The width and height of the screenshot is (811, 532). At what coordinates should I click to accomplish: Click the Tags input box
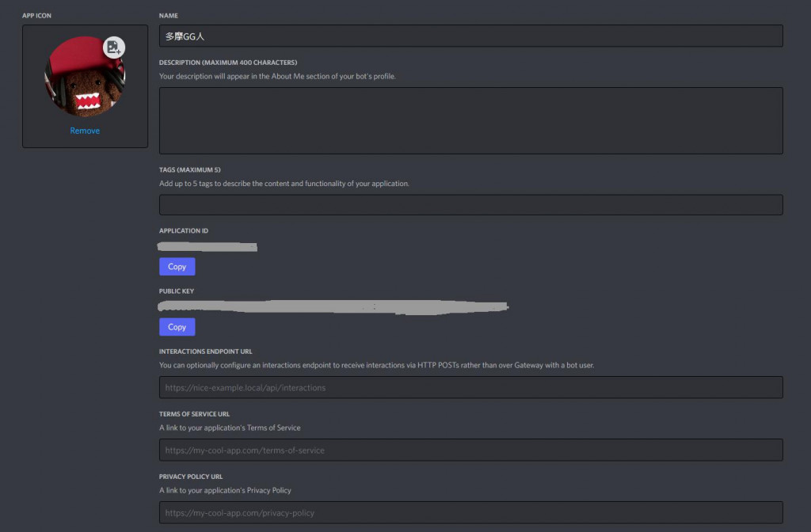(470, 205)
